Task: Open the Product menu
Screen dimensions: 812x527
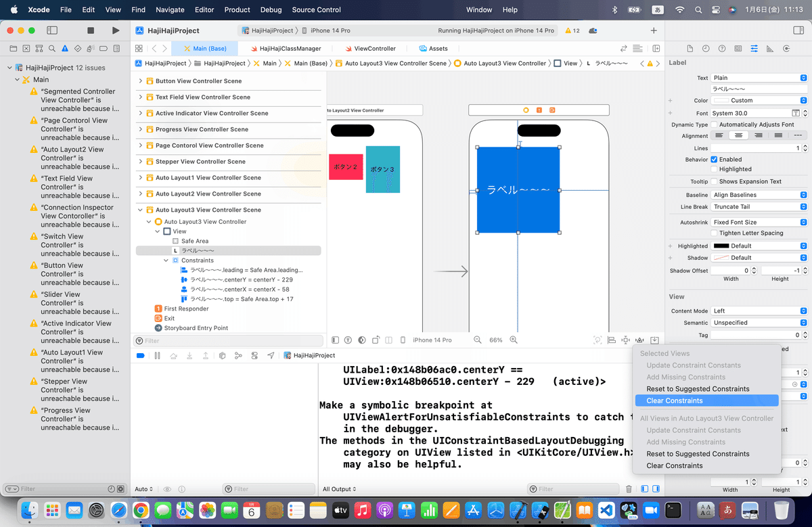Action: click(x=237, y=9)
